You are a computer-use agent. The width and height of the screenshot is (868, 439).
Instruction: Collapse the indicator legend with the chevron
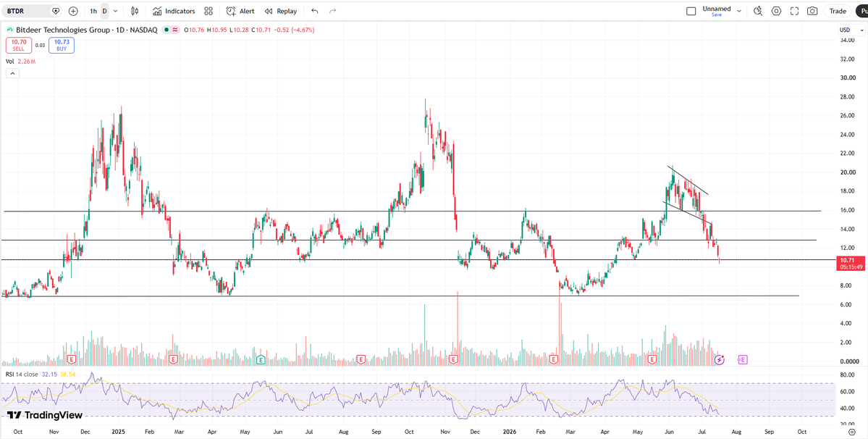[13, 73]
